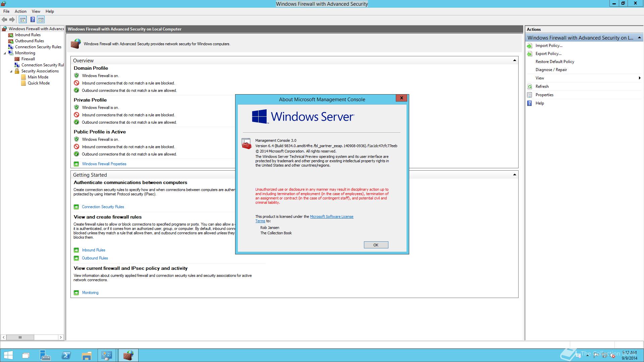Close the About Microsoft Management Console dialog
This screenshot has height=362, width=644.
point(401,98)
